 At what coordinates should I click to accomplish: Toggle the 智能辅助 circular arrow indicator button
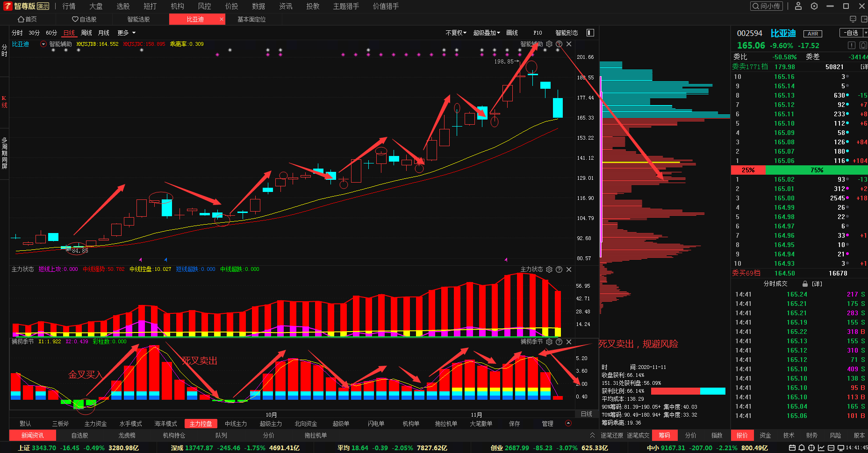pyautogui.click(x=43, y=44)
